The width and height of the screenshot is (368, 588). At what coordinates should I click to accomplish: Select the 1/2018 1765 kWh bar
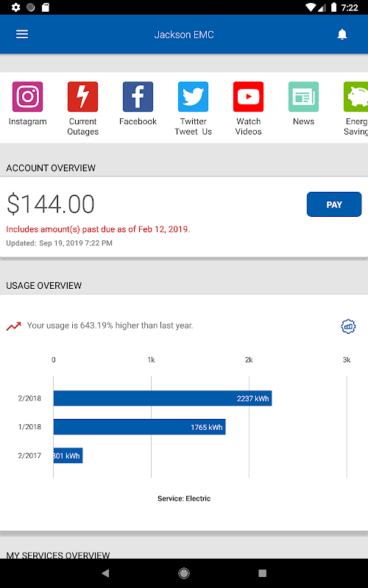(x=139, y=427)
